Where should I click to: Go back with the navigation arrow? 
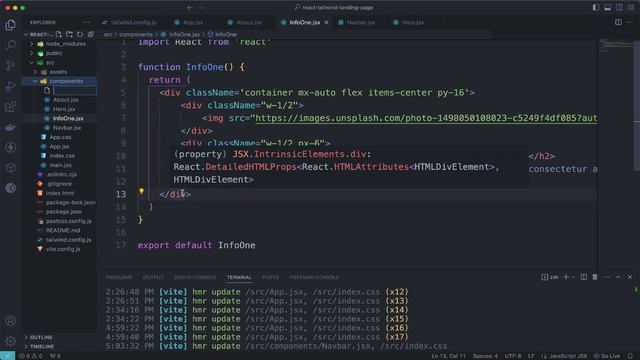coord(190,7)
